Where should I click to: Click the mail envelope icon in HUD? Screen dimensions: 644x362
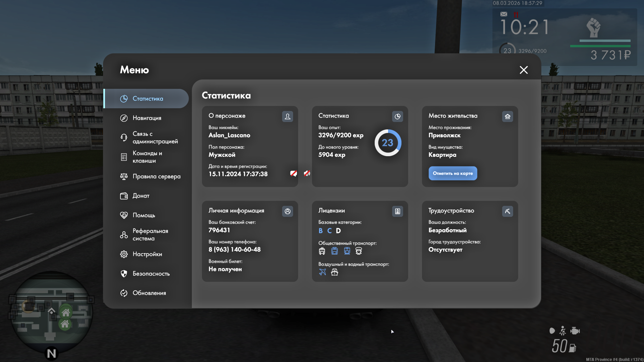[504, 14]
